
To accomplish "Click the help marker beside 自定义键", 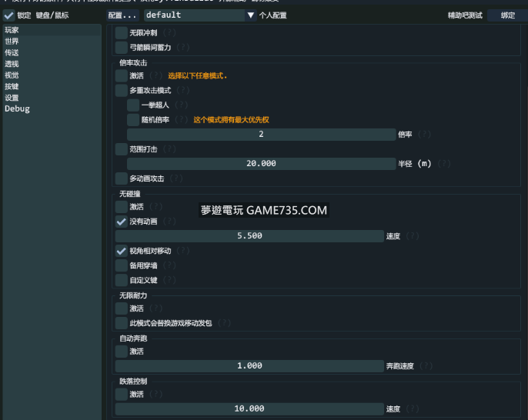I will [164, 280].
